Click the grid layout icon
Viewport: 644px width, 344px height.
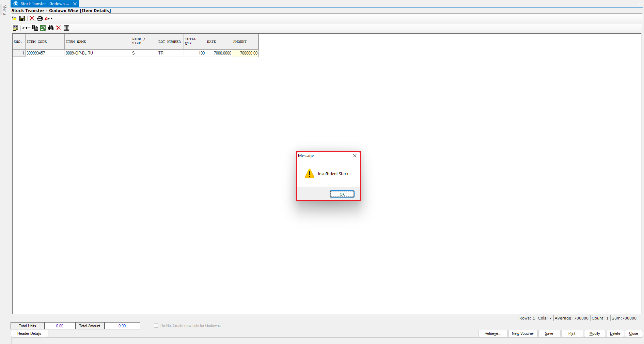(x=66, y=28)
